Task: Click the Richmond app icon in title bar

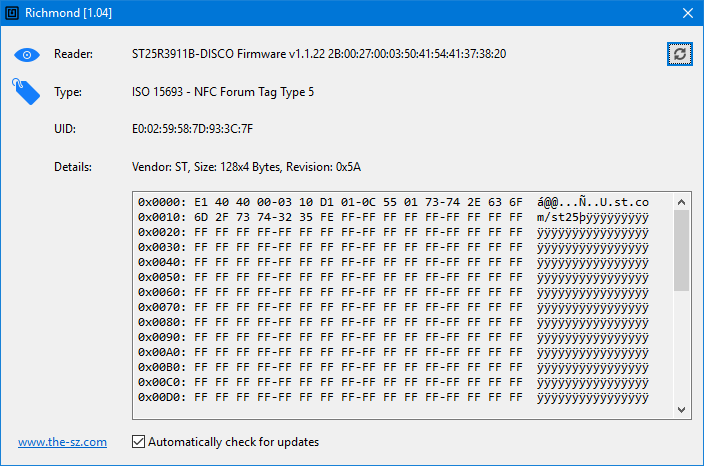Action: pos(12,13)
